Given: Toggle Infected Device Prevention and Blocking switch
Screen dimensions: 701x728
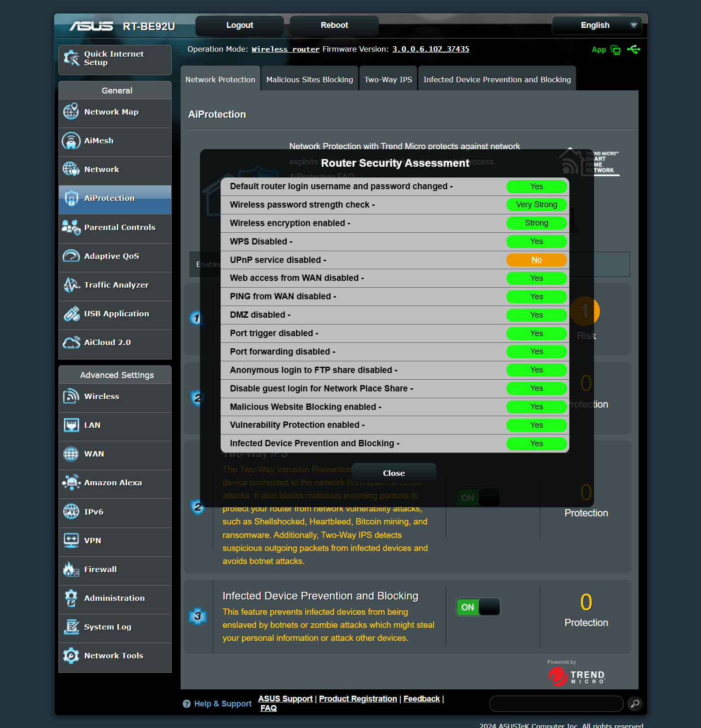Looking at the screenshot, I should pos(478,607).
